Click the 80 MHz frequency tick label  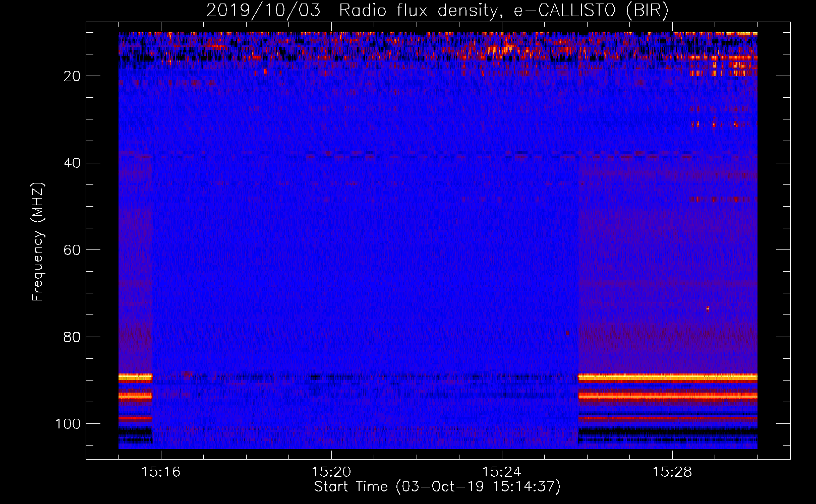[72, 337]
